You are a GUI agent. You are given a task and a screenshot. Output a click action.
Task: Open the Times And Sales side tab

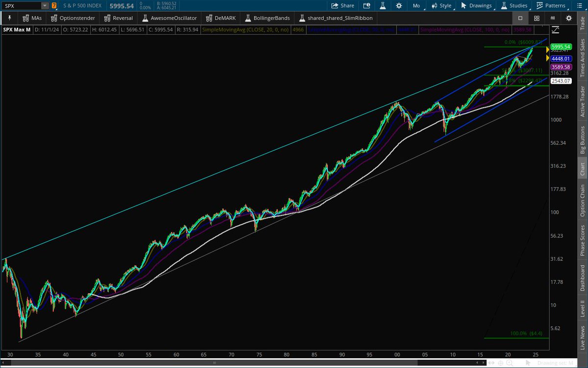click(582, 57)
